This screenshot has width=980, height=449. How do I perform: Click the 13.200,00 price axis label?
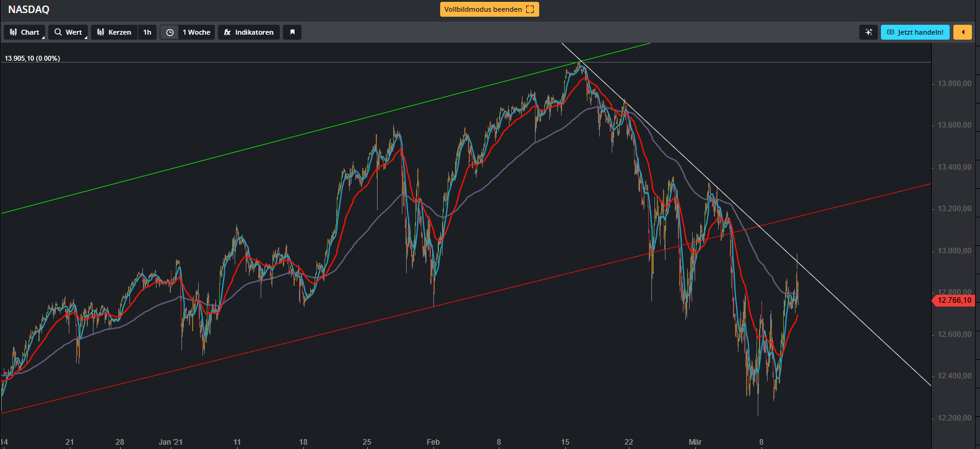954,209
